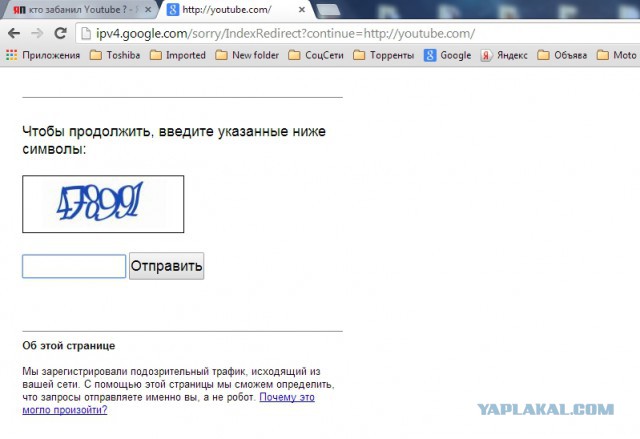Click the captcha image 478991
640x439 pixels.
tap(103, 204)
